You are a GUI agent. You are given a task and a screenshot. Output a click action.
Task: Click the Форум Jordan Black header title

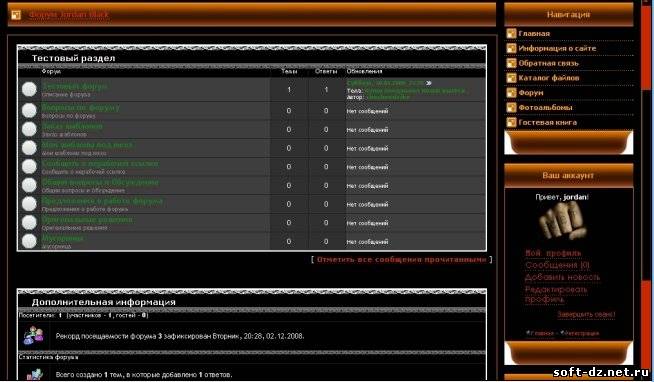click(x=69, y=15)
